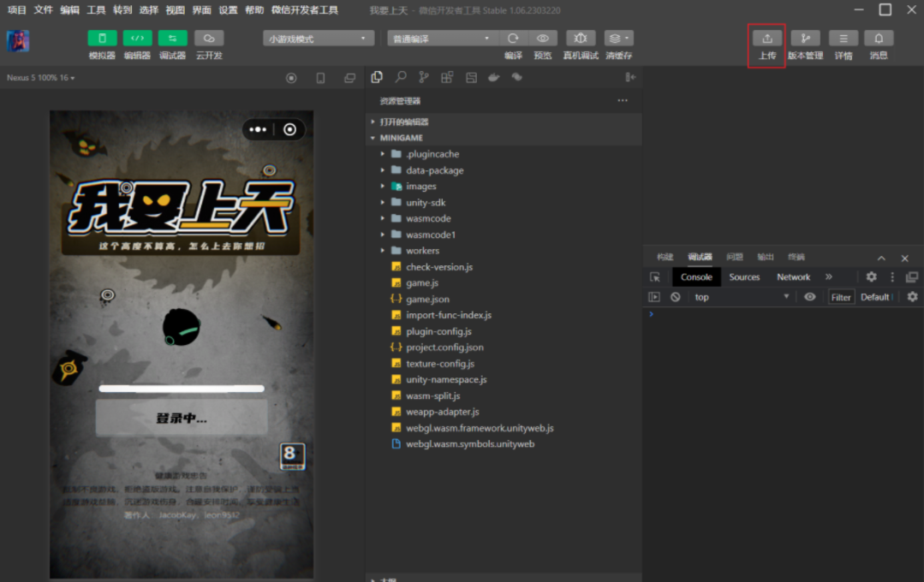This screenshot has width=924, height=582.
Task: Open project.config.json file
Action: click(x=444, y=347)
